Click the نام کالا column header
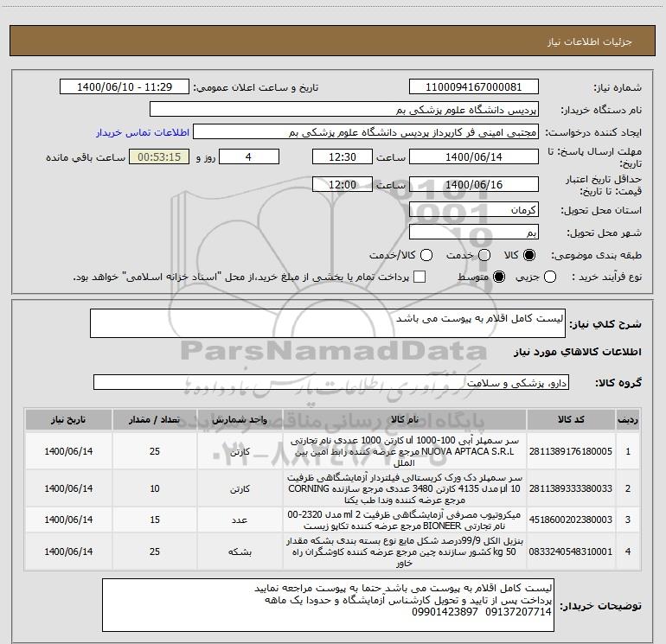The height and width of the screenshot is (644, 666). click(405, 419)
